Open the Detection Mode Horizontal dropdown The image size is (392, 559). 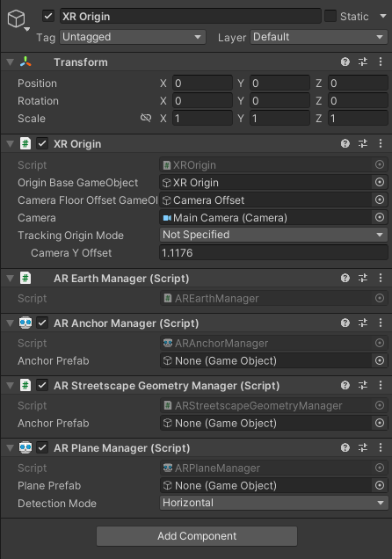pos(273,503)
